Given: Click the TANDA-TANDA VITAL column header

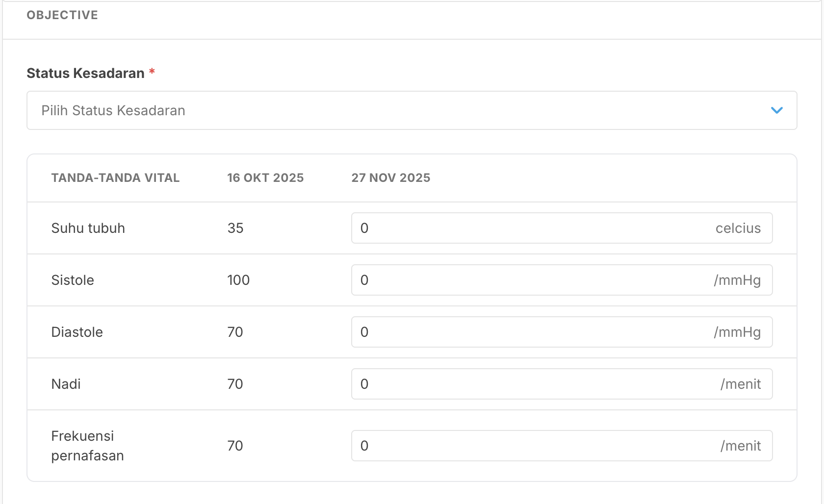Looking at the screenshot, I should (x=115, y=177).
